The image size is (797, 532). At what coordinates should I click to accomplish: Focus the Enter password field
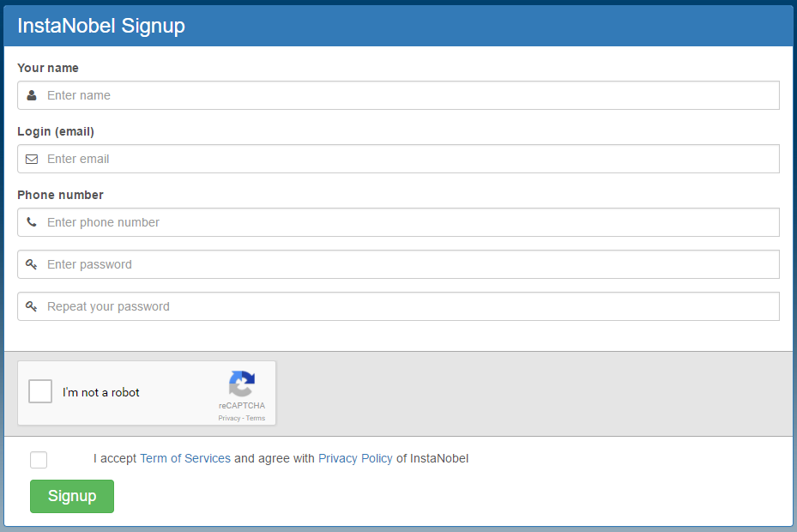coord(398,264)
